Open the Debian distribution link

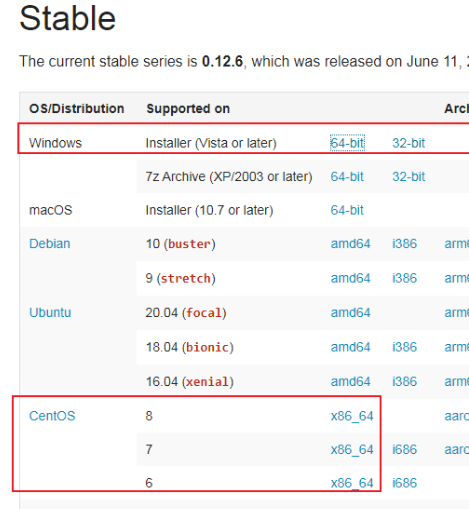50,244
